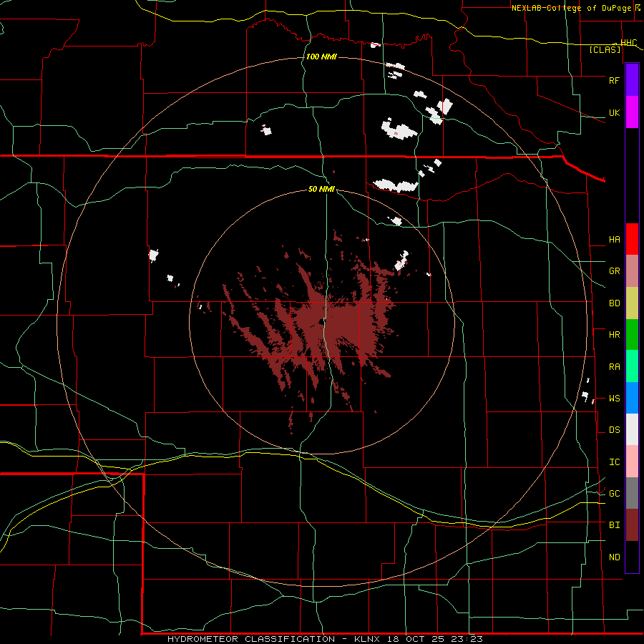Click the purple RF color swatch in legend

632,79
